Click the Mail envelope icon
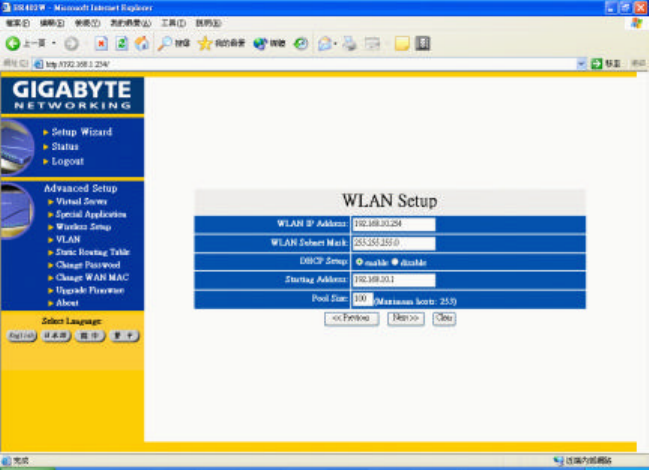Screen dimensions: 649x470 [325, 43]
